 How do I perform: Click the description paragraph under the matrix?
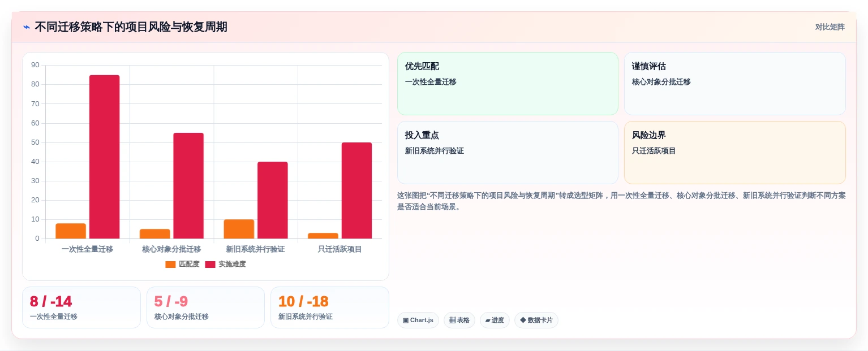(x=621, y=201)
